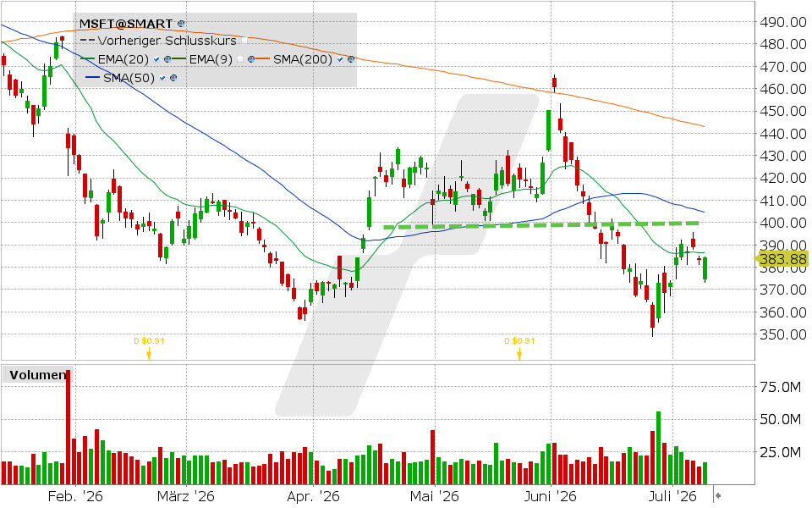Open the SMA(200) indicator settings icon

351,59
